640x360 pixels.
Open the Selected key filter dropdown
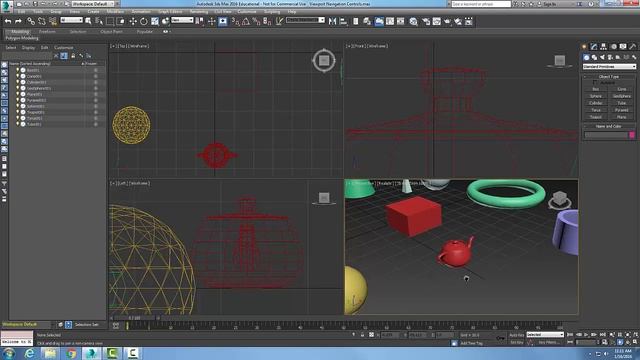pos(545,335)
